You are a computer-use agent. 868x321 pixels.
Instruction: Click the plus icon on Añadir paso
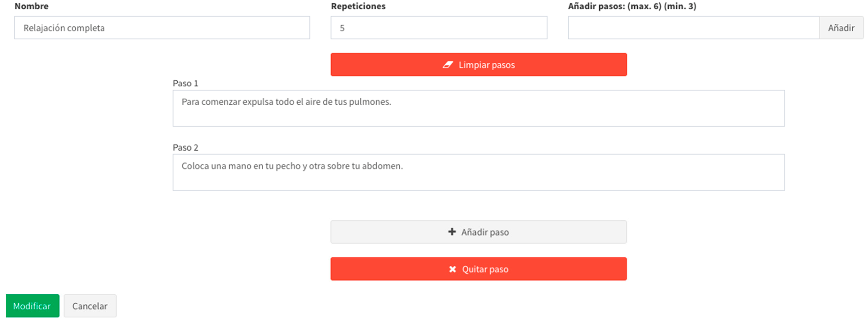click(452, 232)
